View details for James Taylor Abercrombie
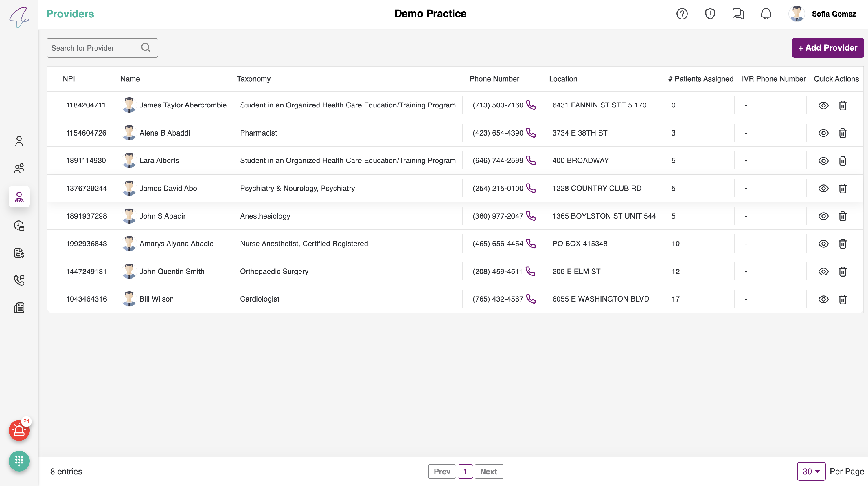This screenshot has width=868, height=486. click(823, 105)
